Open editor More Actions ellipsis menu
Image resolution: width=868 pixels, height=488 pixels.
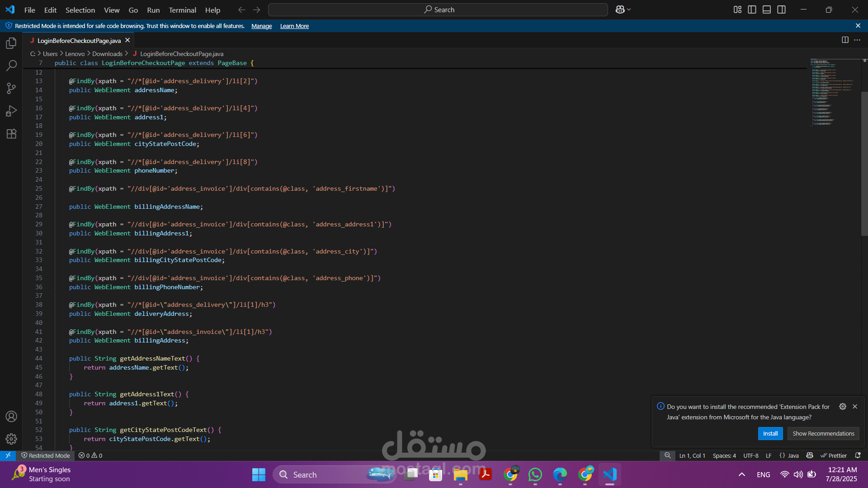coord(857,40)
